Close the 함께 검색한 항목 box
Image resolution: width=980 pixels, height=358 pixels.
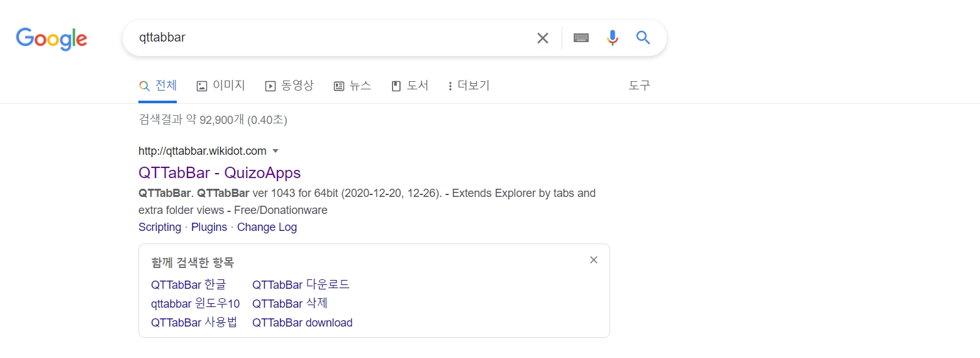pyautogui.click(x=594, y=260)
